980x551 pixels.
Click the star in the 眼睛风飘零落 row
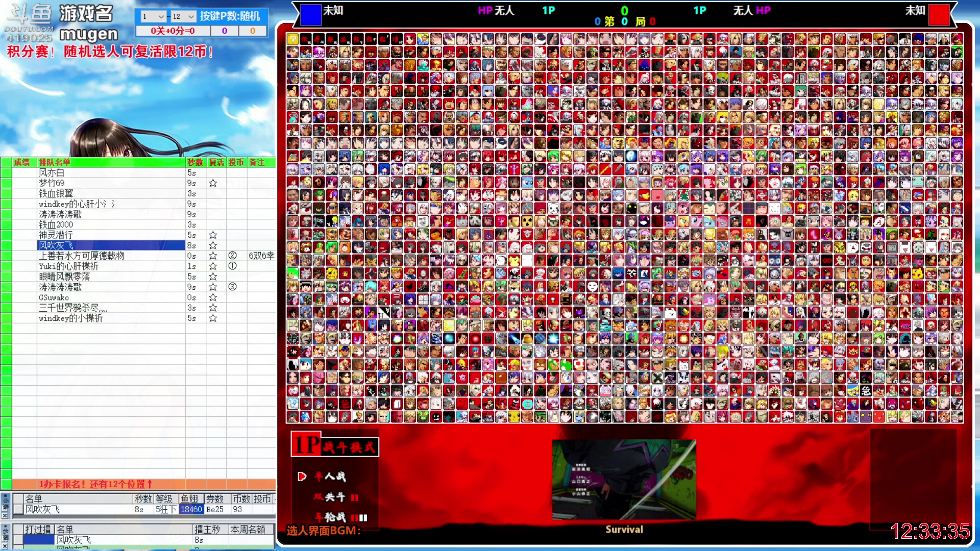213,277
